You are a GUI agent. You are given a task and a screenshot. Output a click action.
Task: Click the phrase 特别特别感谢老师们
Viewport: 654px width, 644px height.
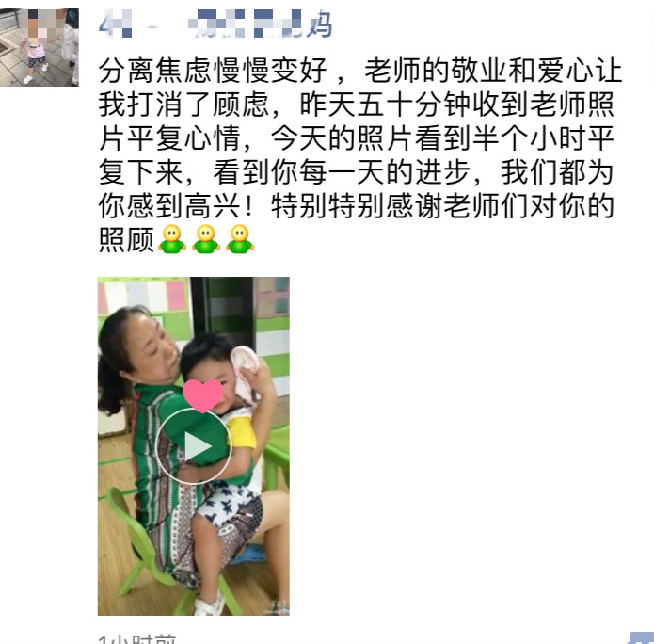(400, 206)
